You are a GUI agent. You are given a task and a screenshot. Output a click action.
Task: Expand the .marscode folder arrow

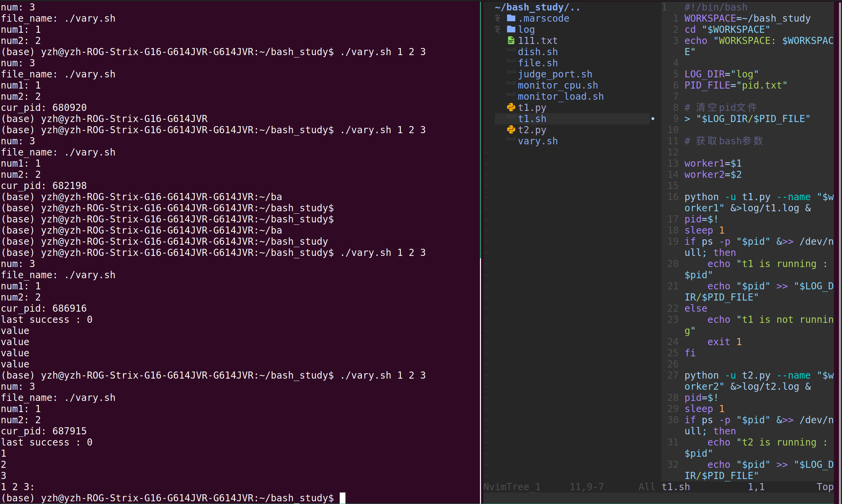pyautogui.click(x=498, y=18)
